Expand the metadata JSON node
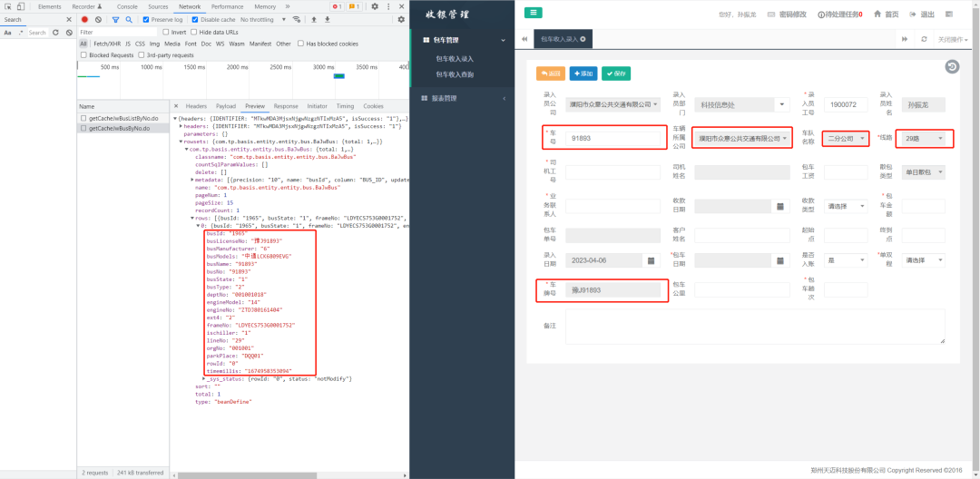Screen dimensions: 980x479 point(191,180)
